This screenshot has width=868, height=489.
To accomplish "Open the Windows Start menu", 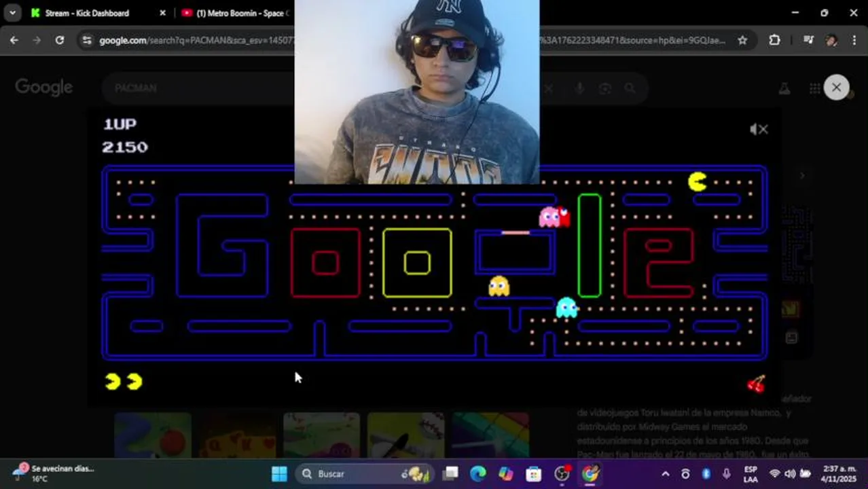I will coord(279,473).
